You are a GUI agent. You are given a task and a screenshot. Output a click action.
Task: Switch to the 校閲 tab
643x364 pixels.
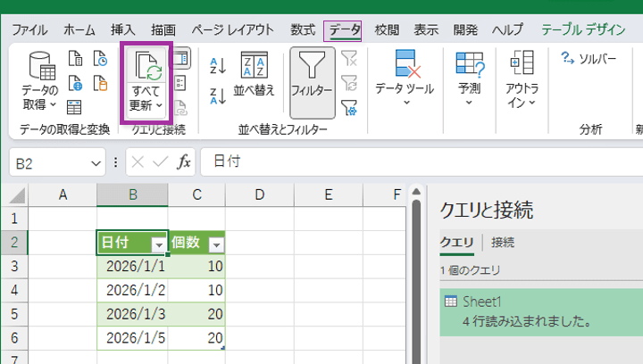[387, 30]
